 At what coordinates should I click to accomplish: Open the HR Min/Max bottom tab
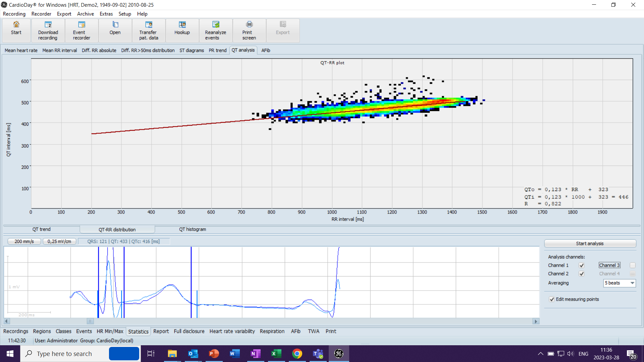(110, 331)
